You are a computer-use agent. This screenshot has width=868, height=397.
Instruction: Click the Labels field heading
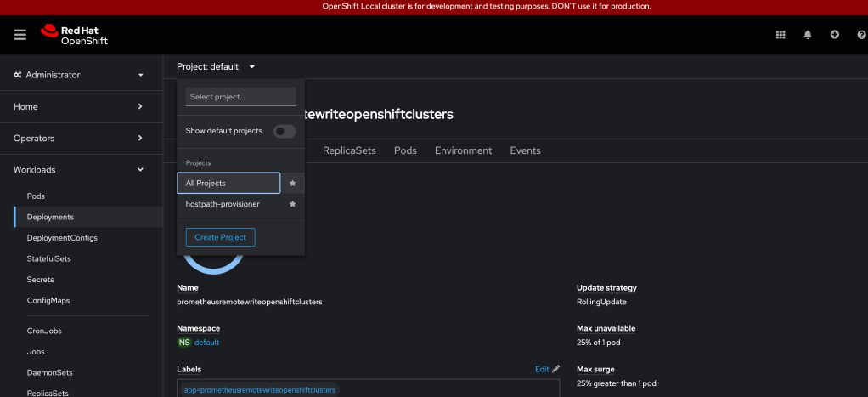tap(189, 369)
